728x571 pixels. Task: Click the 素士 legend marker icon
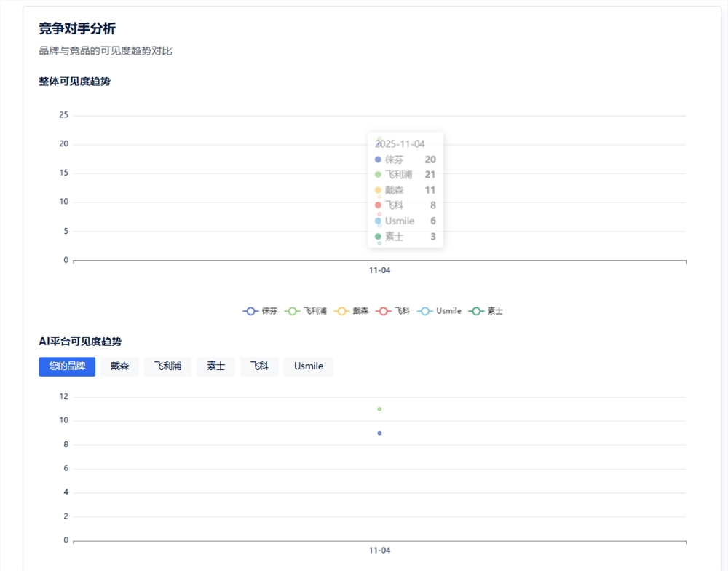click(475, 310)
